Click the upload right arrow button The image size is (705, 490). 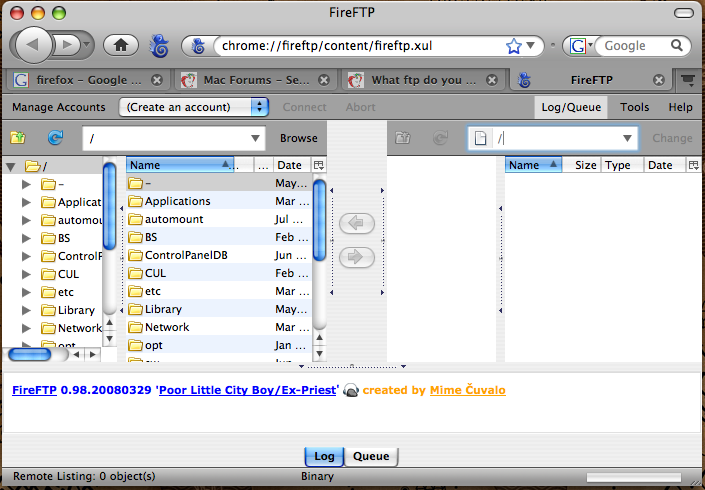(x=357, y=257)
